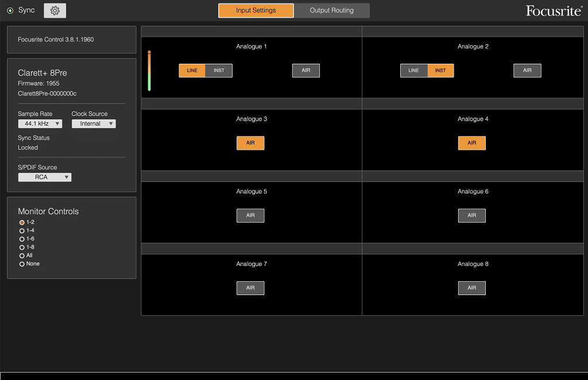Image resolution: width=588 pixels, height=380 pixels.
Task: Click the Analogue 5 channel label
Action: point(252,192)
